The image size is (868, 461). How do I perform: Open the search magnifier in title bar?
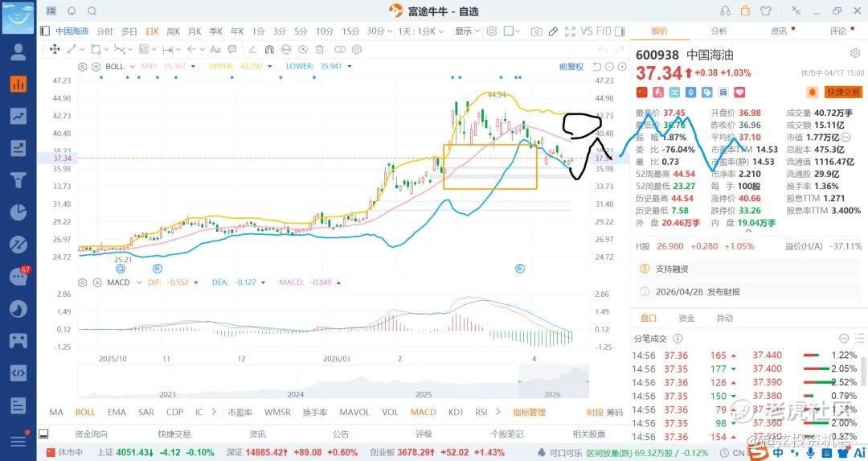tap(92, 11)
